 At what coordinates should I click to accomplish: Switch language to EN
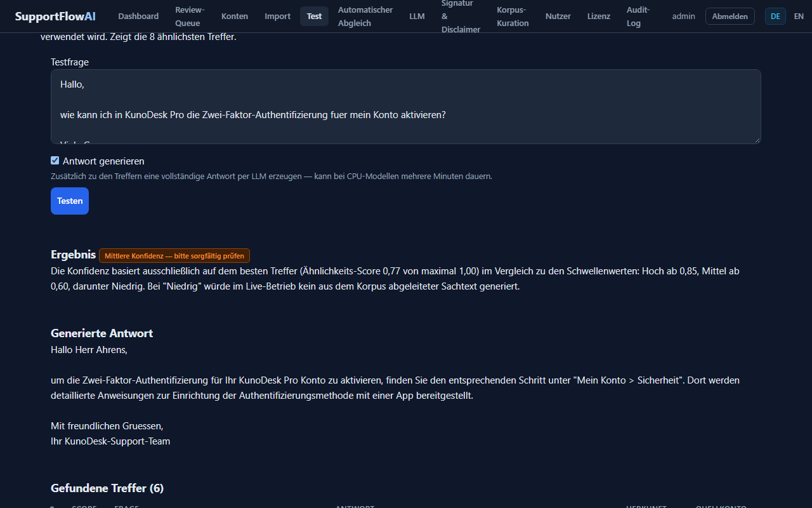(x=799, y=17)
